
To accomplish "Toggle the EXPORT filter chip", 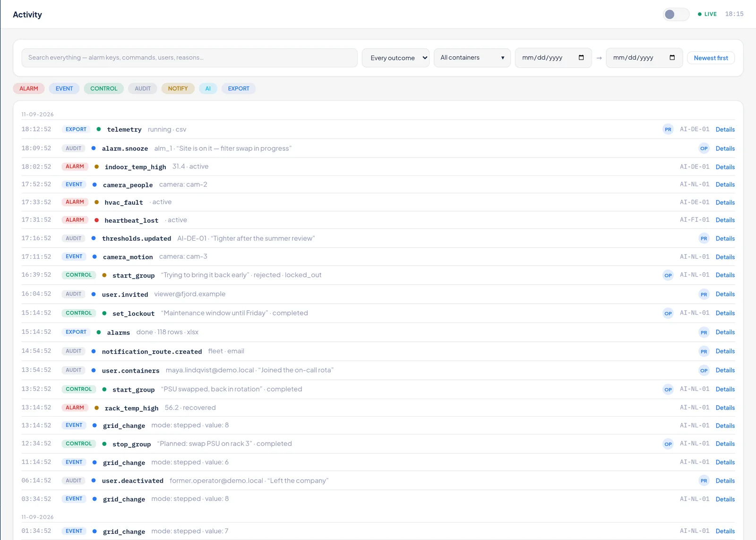I will (x=239, y=88).
